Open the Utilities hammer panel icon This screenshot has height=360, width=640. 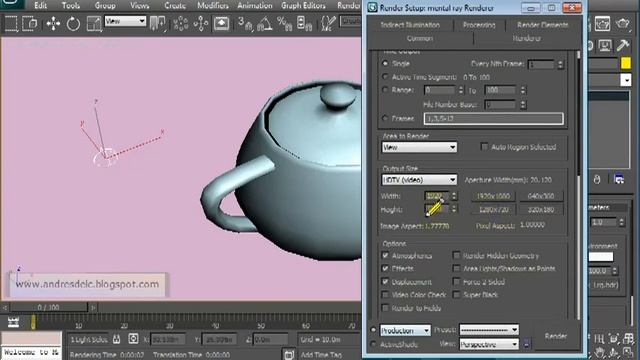622,45
